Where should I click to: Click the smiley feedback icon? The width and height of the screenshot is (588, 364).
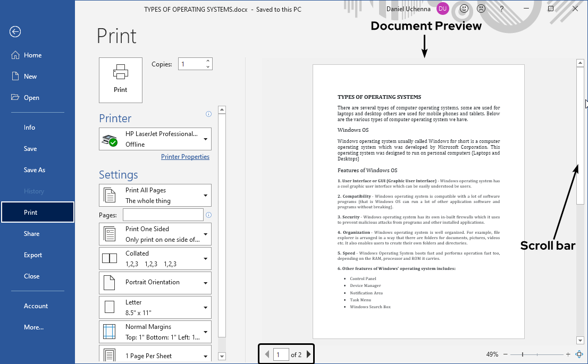(x=464, y=9)
